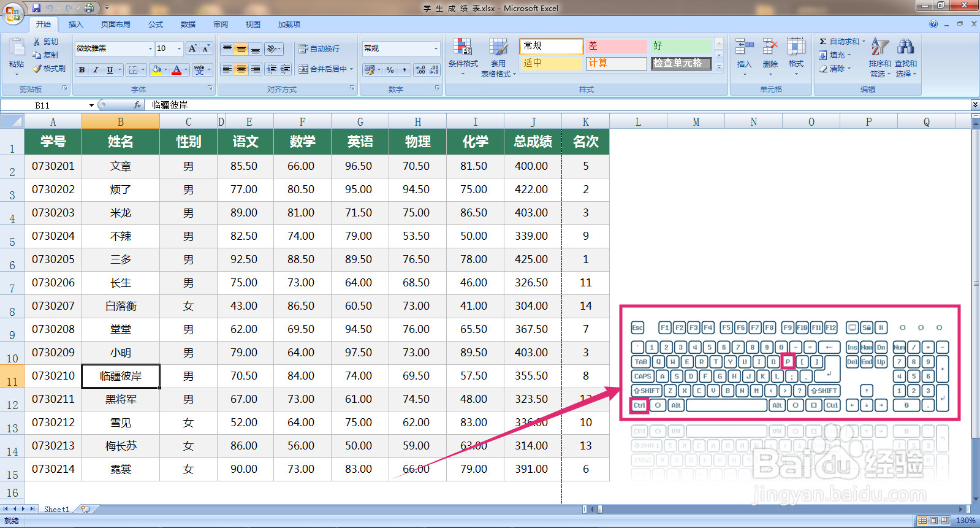Click the Percent Style icon

click(x=390, y=70)
